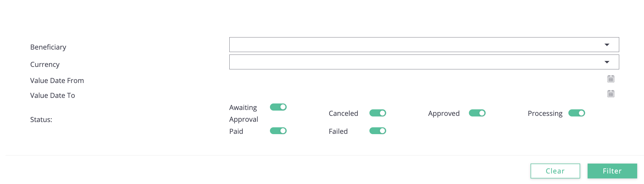Disable the Failed status toggle
644x184 pixels.
click(378, 131)
